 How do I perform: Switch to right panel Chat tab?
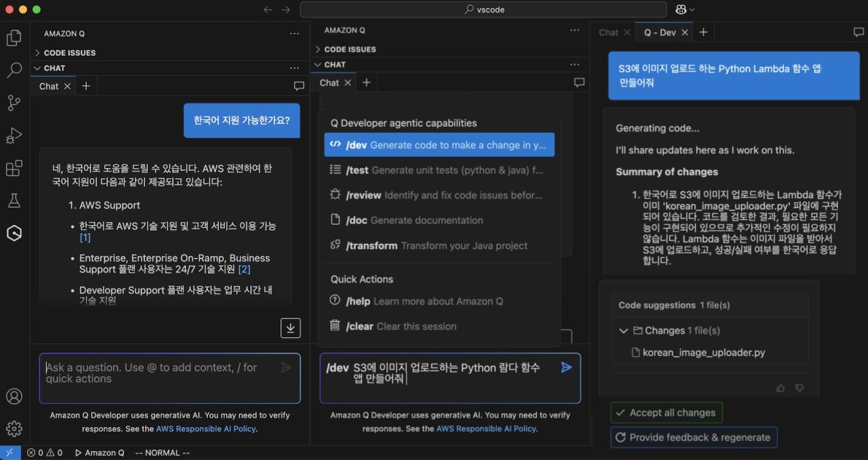click(x=608, y=32)
